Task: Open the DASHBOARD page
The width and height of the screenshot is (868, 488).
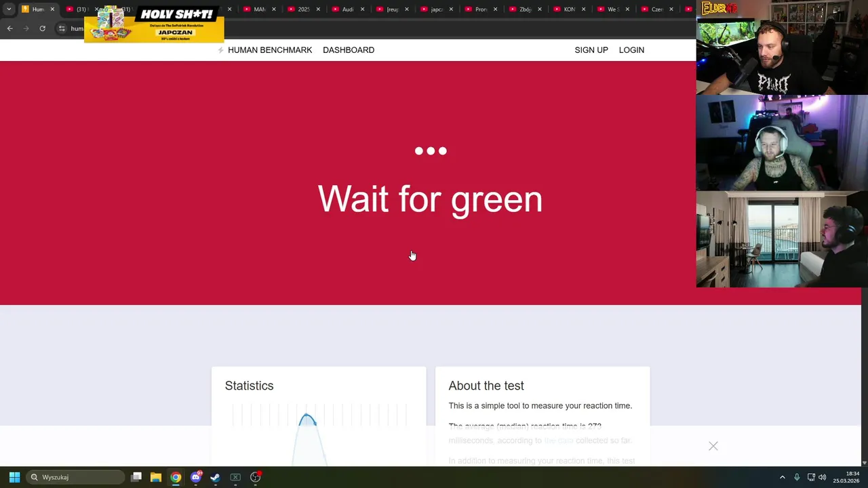Action: 349,50
